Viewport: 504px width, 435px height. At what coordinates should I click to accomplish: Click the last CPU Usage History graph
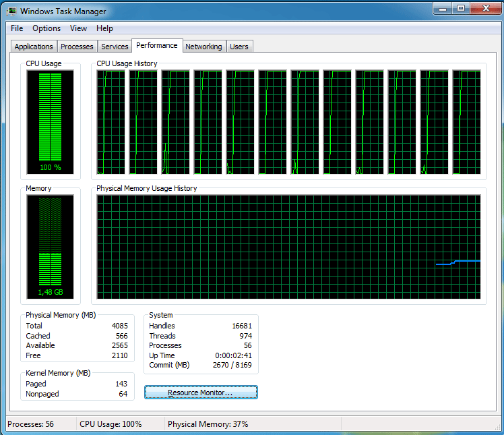point(466,122)
